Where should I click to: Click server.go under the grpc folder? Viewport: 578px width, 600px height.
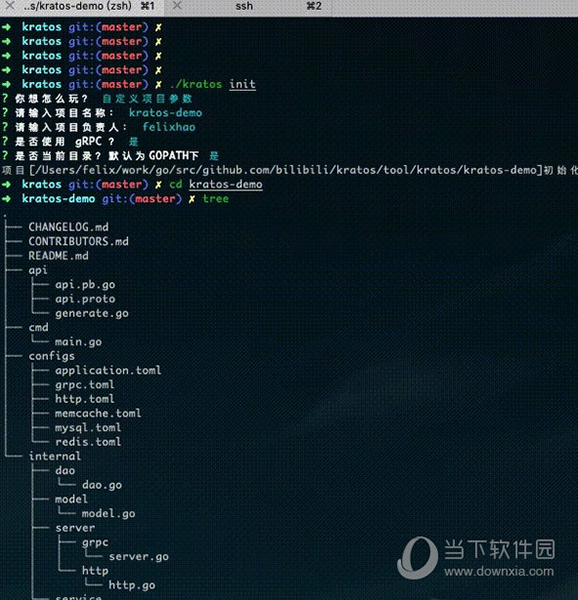[x=138, y=557]
